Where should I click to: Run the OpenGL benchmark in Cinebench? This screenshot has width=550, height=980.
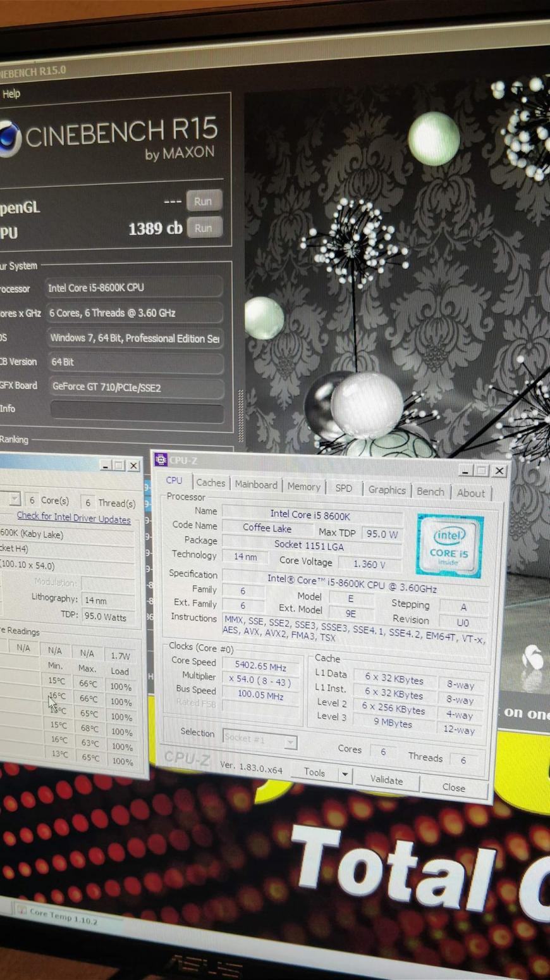pyautogui.click(x=204, y=201)
